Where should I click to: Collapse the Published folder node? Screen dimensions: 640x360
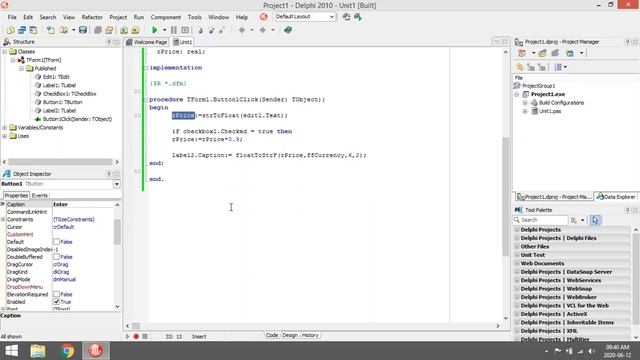pos(22,69)
